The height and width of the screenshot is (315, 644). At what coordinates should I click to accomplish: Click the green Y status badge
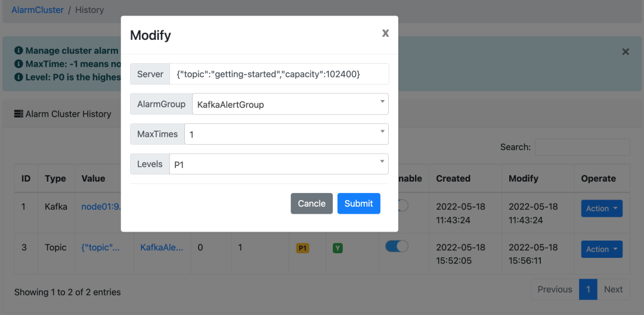coord(338,248)
